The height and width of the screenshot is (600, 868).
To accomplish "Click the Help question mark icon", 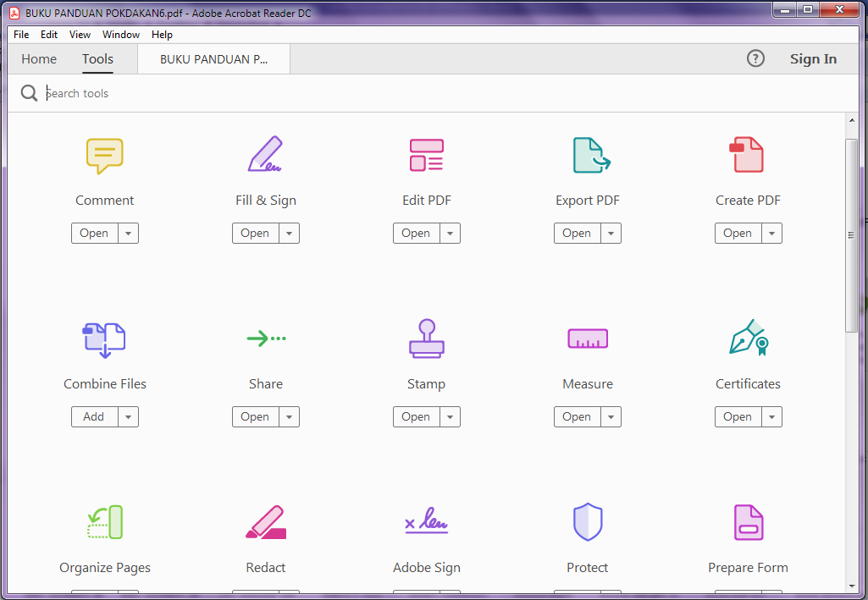I will coord(755,58).
